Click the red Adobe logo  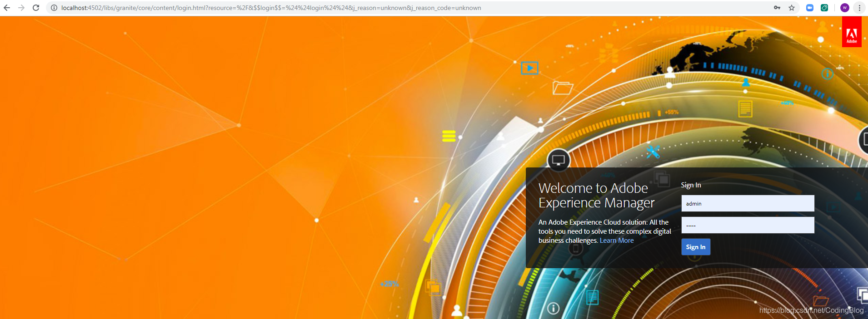tap(852, 32)
